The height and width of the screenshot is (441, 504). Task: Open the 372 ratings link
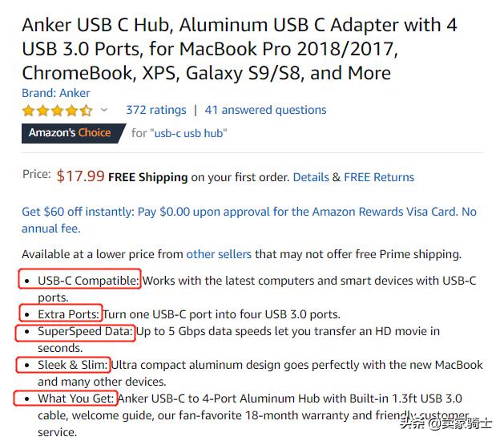coord(155,110)
